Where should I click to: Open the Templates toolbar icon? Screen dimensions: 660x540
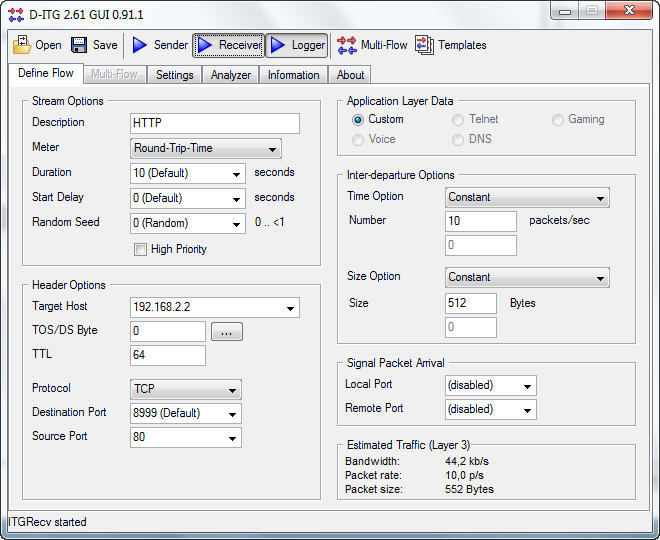coord(425,45)
